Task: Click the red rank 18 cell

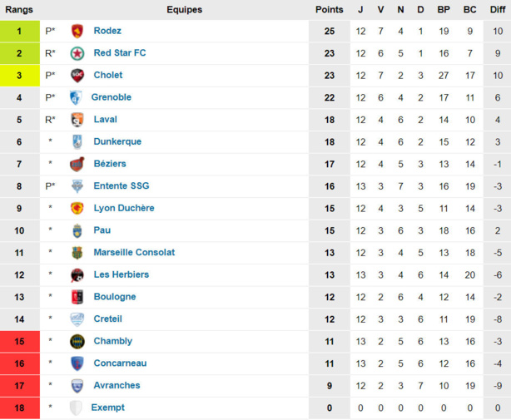Action: point(19,408)
